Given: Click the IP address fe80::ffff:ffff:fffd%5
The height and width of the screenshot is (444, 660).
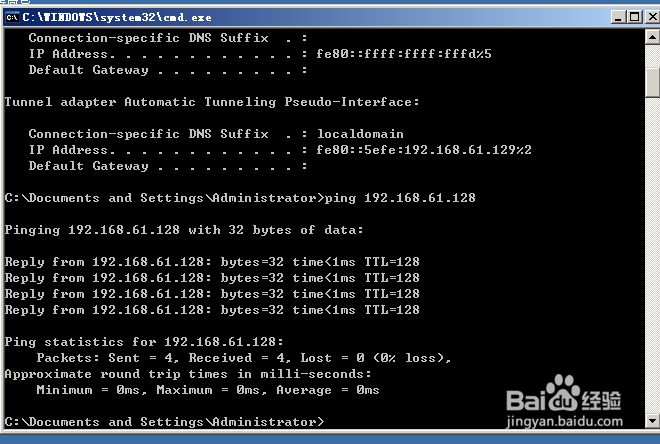Looking at the screenshot, I should pos(404,54).
